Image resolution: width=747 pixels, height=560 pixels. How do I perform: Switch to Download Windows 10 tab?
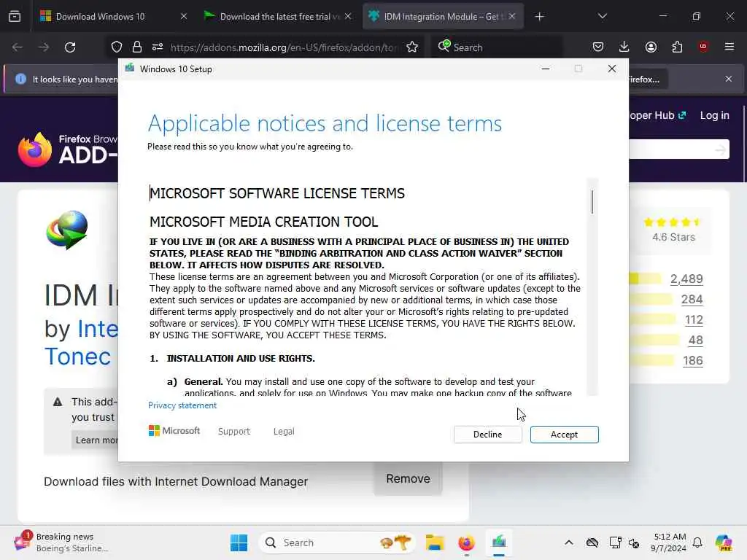(x=101, y=16)
